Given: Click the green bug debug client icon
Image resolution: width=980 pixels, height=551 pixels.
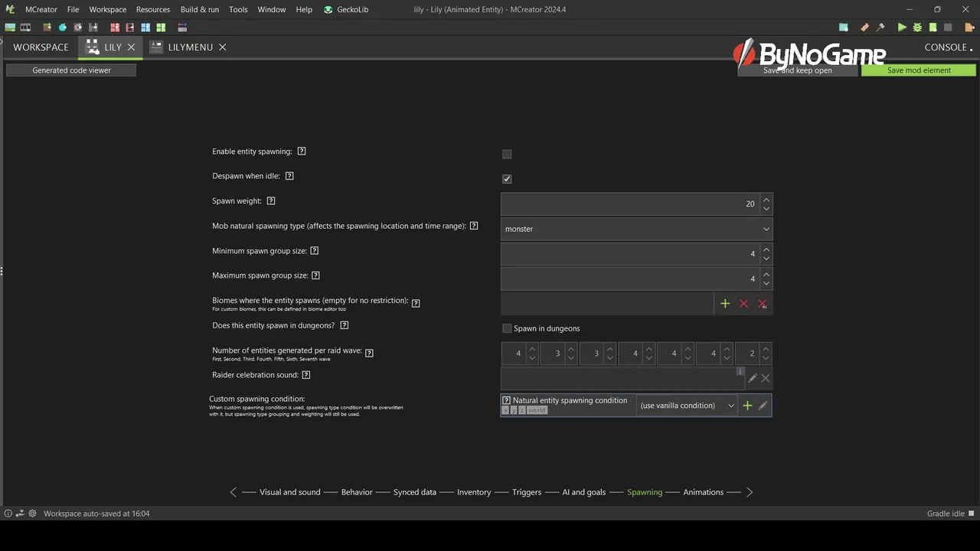Looking at the screenshot, I should (x=917, y=28).
